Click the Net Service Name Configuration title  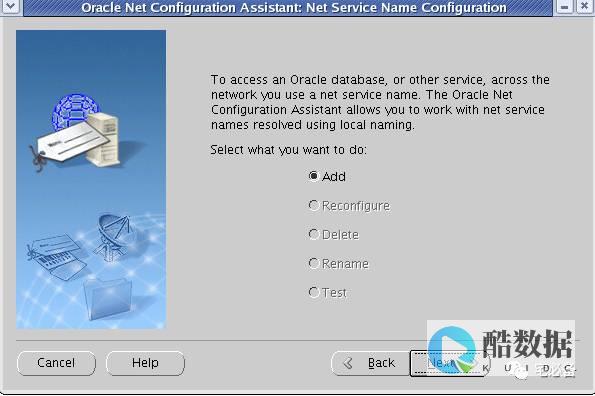294,7
